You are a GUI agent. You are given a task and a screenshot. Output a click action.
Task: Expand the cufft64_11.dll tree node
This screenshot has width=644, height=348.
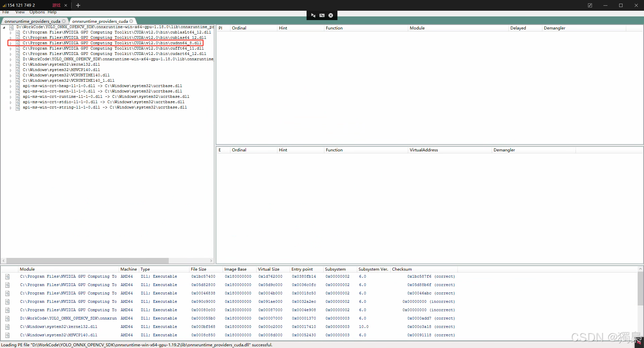click(x=11, y=49)
